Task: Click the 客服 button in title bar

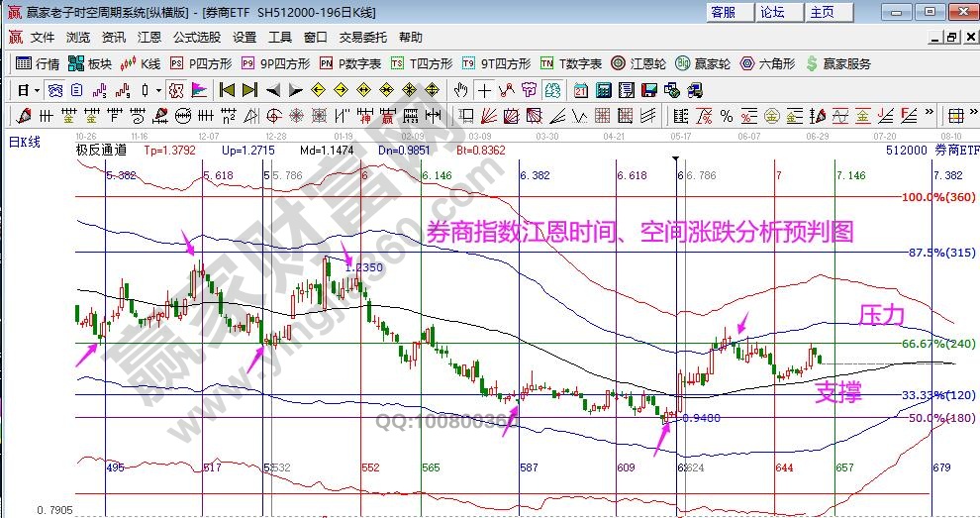Action: pyautogui.click(x=724, y=12)
